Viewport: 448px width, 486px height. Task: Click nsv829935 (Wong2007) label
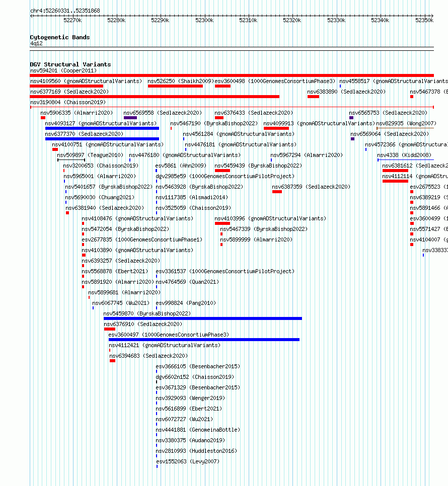tap(406, 123)
